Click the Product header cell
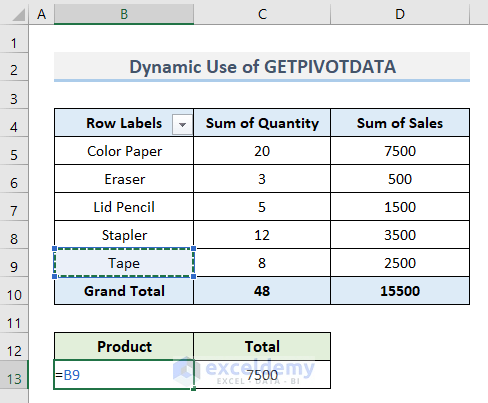Screen dimensions: 488x403 [x=124, y=347]
